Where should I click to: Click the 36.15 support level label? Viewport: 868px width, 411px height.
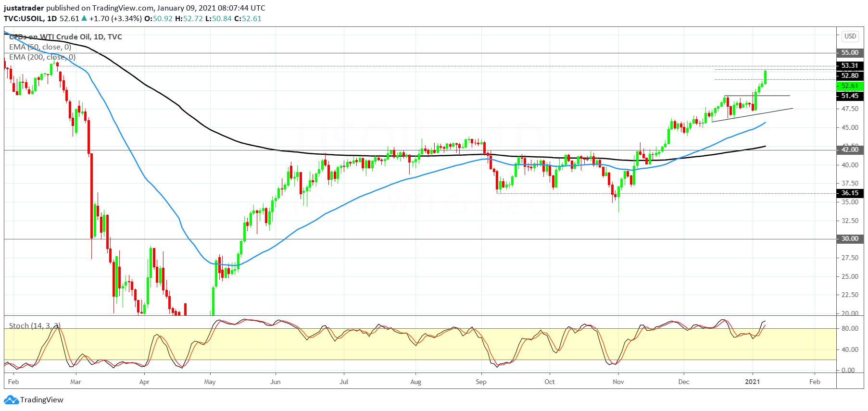pyautogui.click(x=850, y=193)
